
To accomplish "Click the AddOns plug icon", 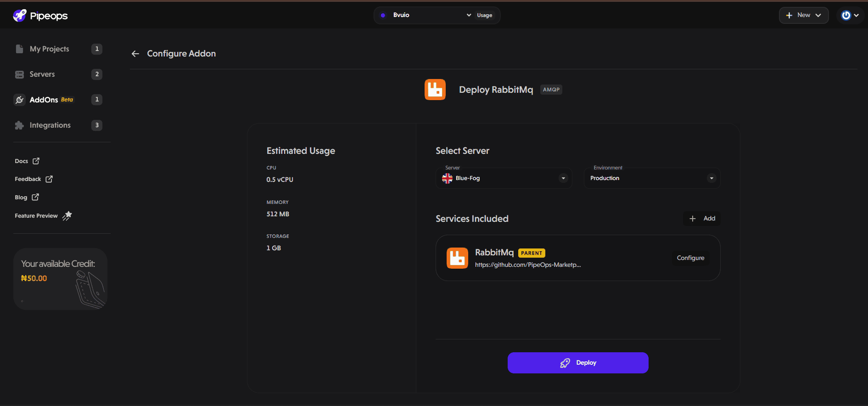I will 19,100.
